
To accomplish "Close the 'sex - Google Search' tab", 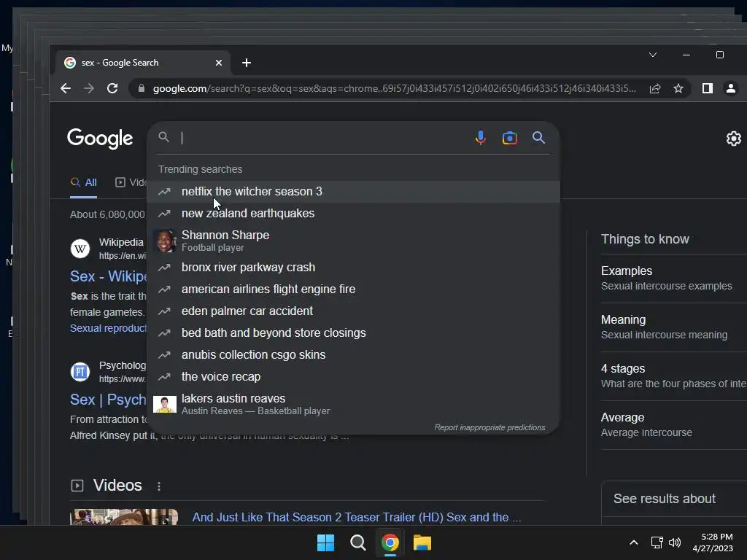I will coord(219,63).
